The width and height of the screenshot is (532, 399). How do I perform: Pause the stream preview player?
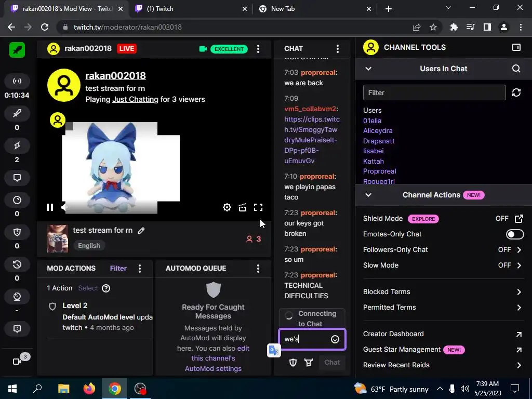(49, 207)
